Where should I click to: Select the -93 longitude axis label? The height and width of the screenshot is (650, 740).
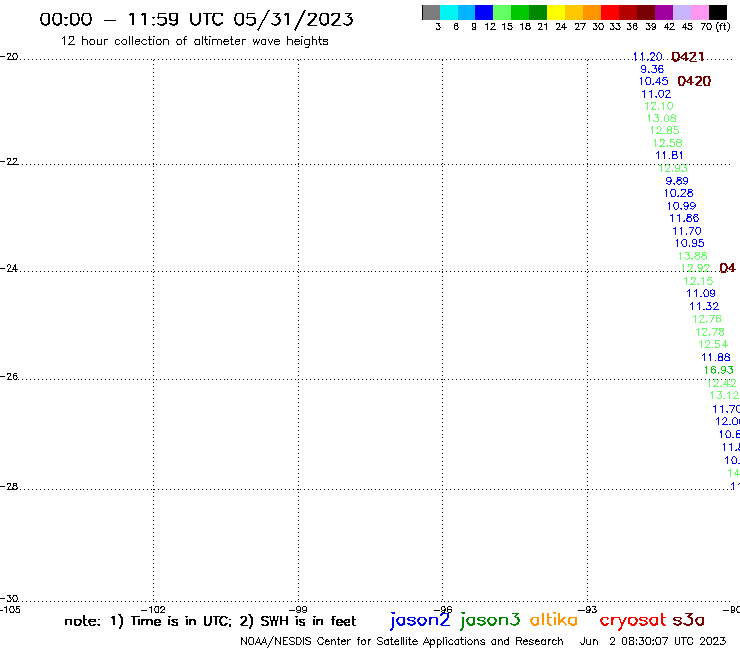tap(588, 609)
